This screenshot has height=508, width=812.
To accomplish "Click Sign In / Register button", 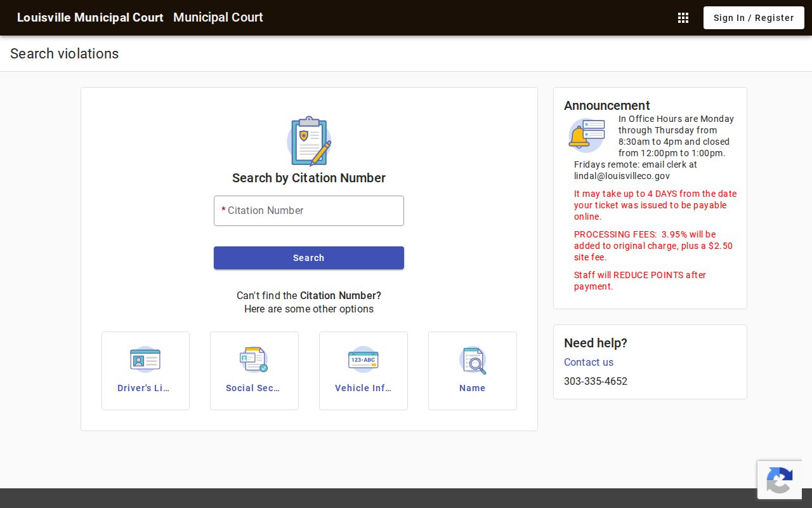I will pos(754,18).
